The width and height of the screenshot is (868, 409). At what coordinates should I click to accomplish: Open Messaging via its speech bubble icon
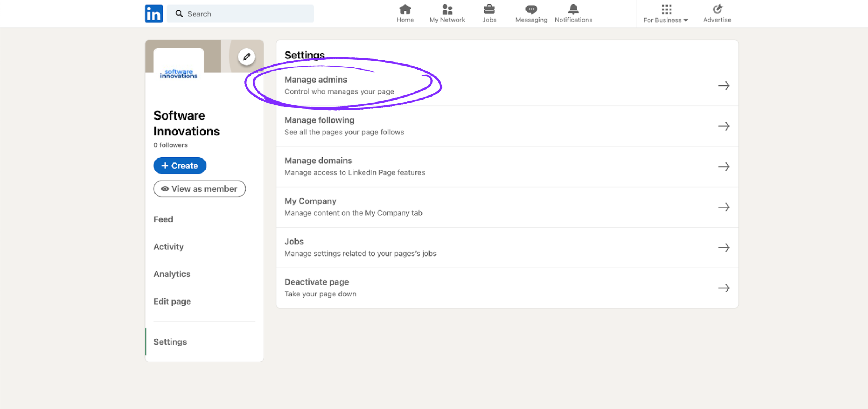531,10
